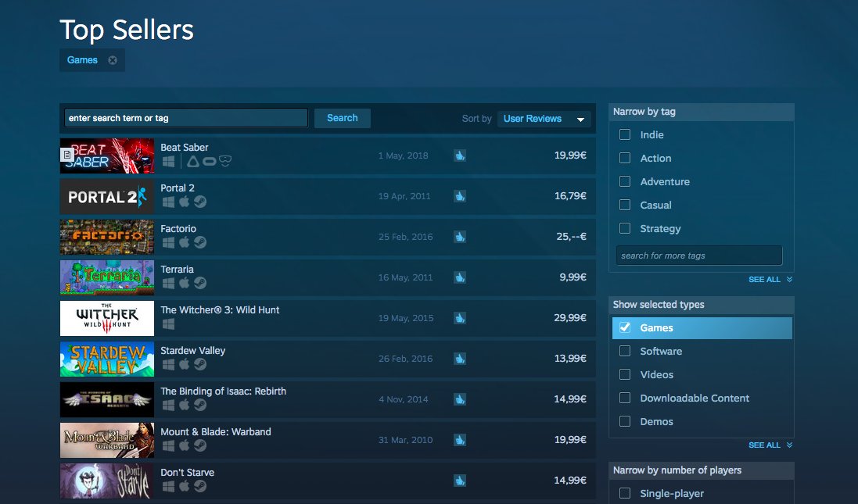Click the review thumb icon for Stardew Valley
The image size is (858, 504).
click(460, 359)
